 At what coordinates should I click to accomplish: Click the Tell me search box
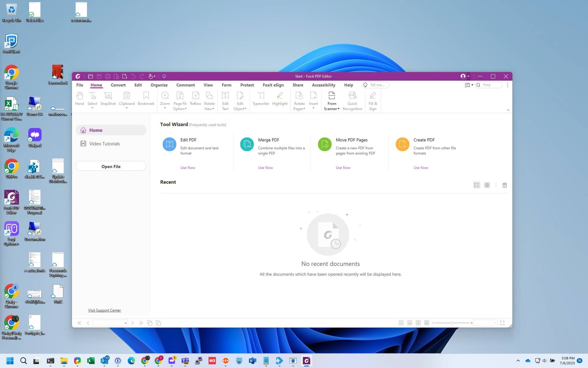coord(376,85)
